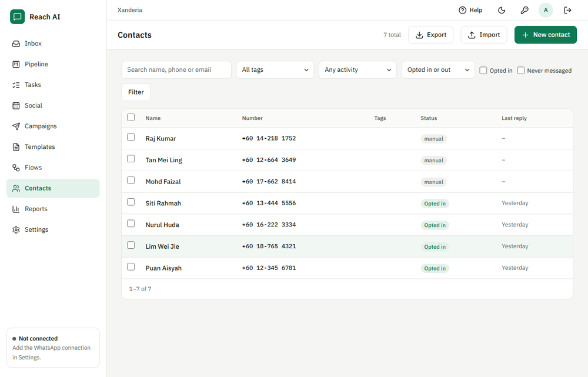
Task: Toggle dark mode with the moon icon
Action: 502,10
